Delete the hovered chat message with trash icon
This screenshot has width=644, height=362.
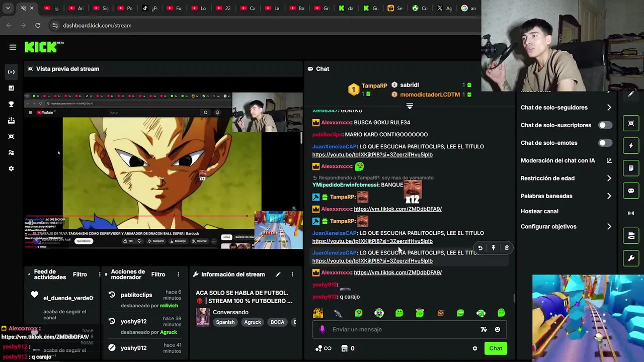click(507, 248)
